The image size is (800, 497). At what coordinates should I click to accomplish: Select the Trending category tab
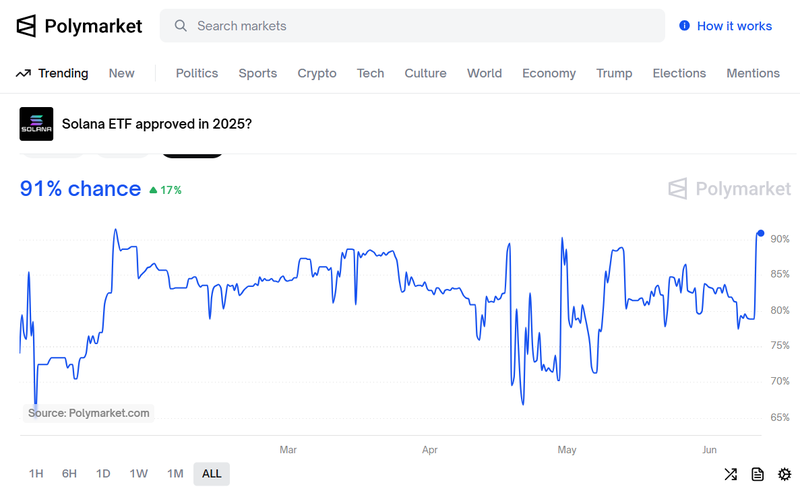coord(63,73)
